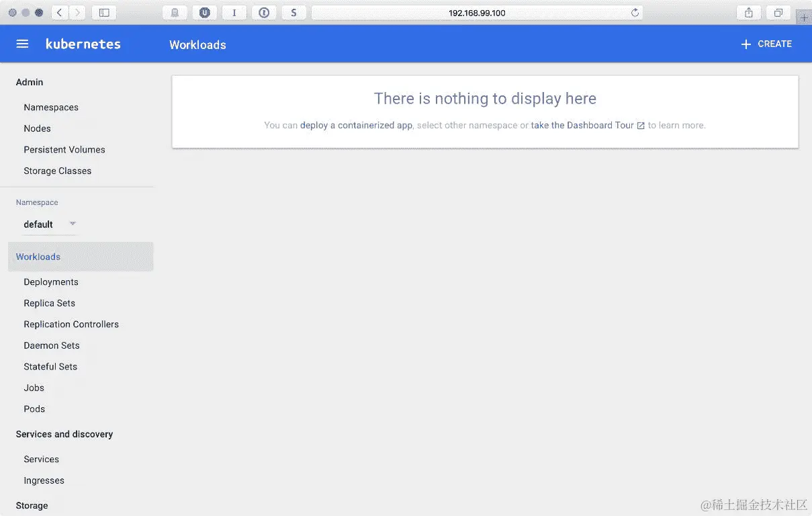The image size is (812, 516).
Task: Click the Namespace label text
Action: click(37, 202)
